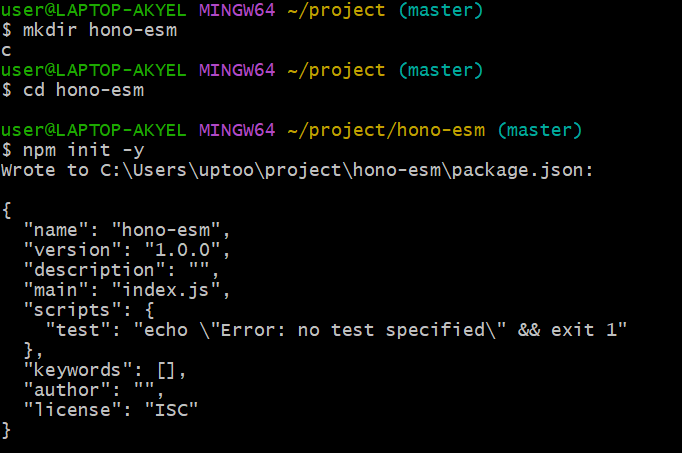Click the "license": "ISC" line

tap(110, 410)
